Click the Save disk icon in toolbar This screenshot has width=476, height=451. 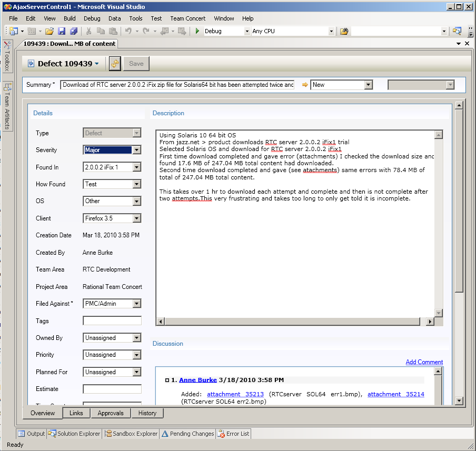[x=62, y=31]
